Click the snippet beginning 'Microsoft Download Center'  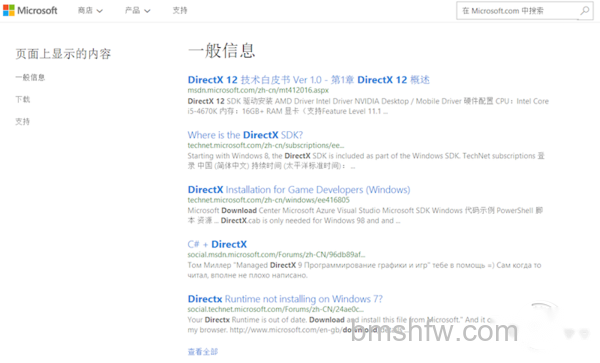(x=365, y=216)
